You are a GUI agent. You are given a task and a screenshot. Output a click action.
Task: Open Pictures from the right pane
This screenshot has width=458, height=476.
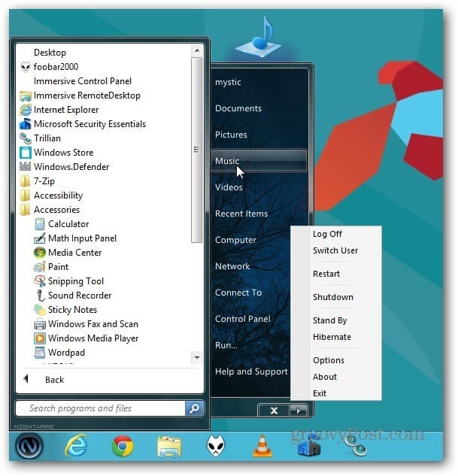pyautogui.click(x=231, y=135)
